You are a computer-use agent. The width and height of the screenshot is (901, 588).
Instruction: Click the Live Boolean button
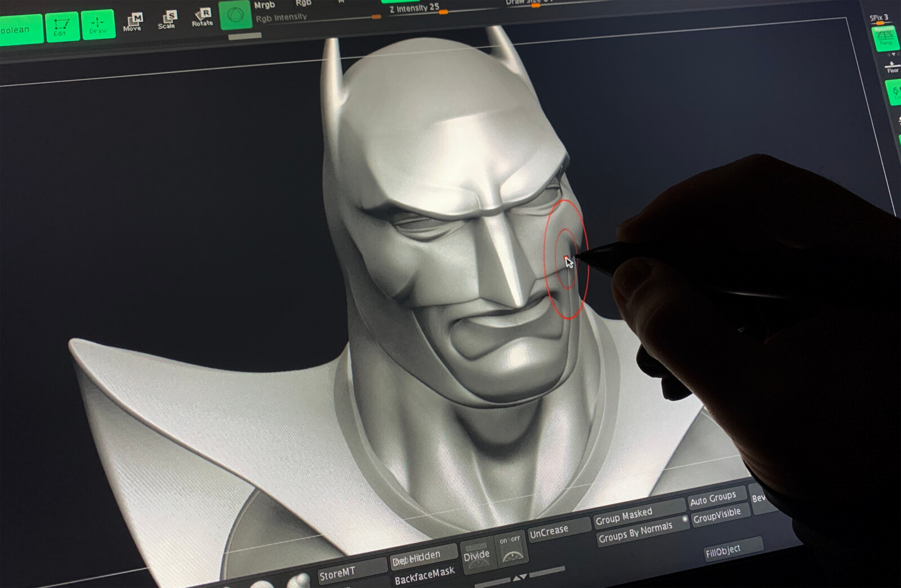coord(20,29)
